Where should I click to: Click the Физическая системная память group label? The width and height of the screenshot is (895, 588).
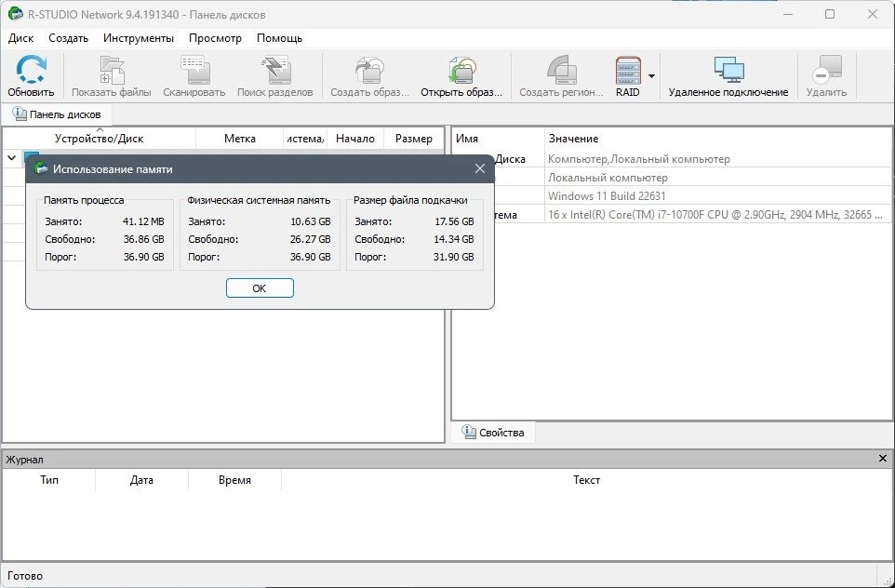point(259,200)
